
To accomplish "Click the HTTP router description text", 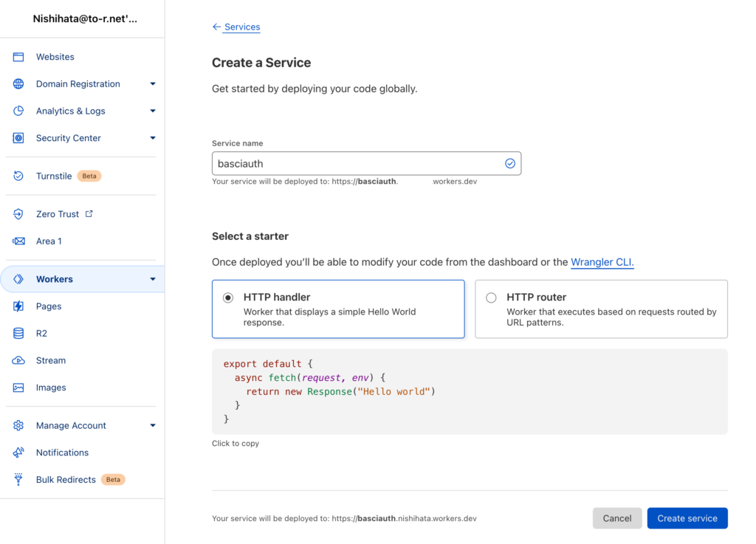I will pyautogui.click(x=611, y=317).
